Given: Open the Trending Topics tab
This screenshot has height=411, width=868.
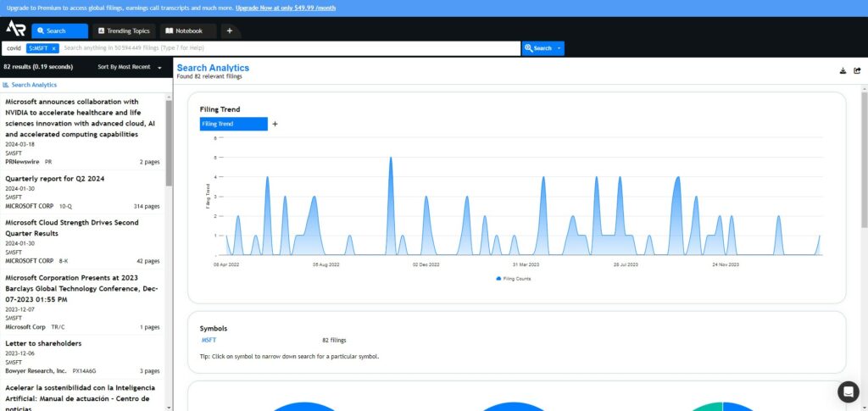Looking at the screenshot, I should click(x=125, y=31).
